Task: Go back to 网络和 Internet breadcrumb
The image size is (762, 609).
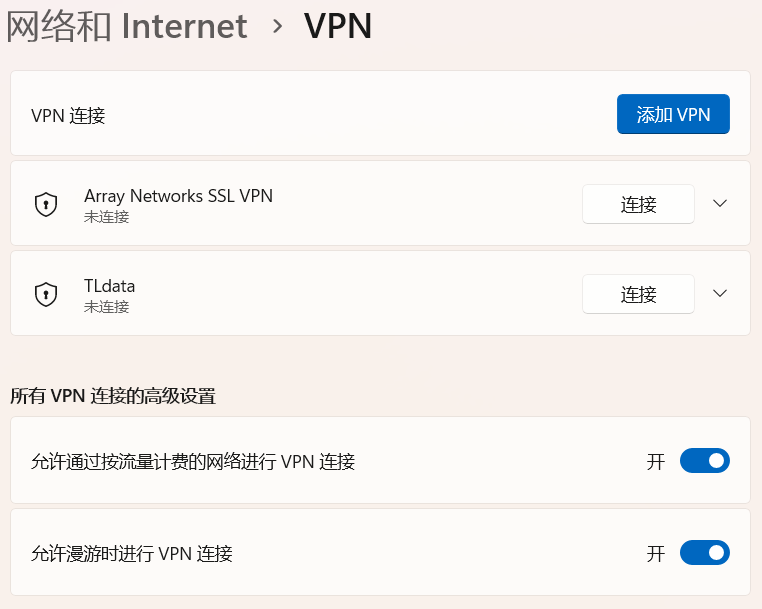Action: tap(127, 26)
